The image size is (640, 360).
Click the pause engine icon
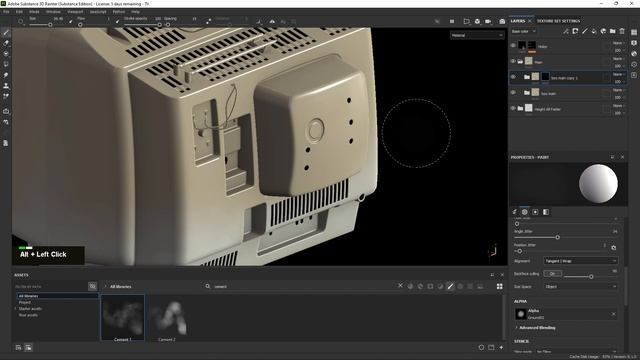pos(452,21)
